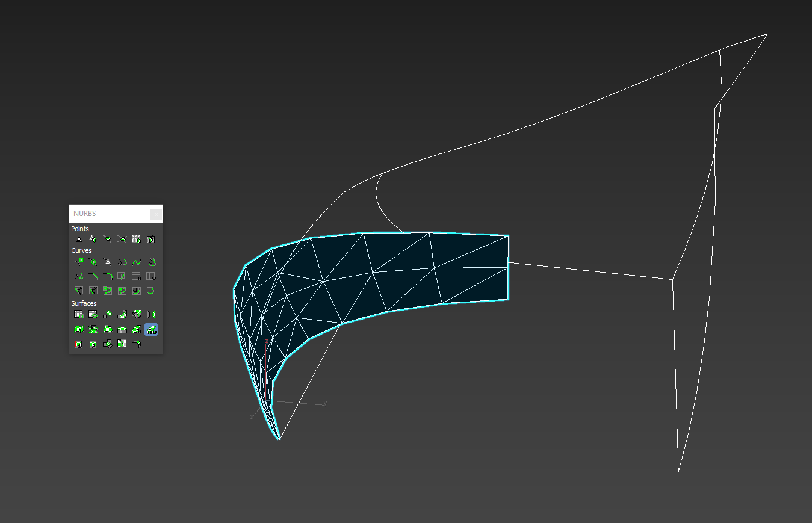Select the Surface Edge Curve tool
The image size is (812, 523).
pyautogui.click(x=151, y=291)
